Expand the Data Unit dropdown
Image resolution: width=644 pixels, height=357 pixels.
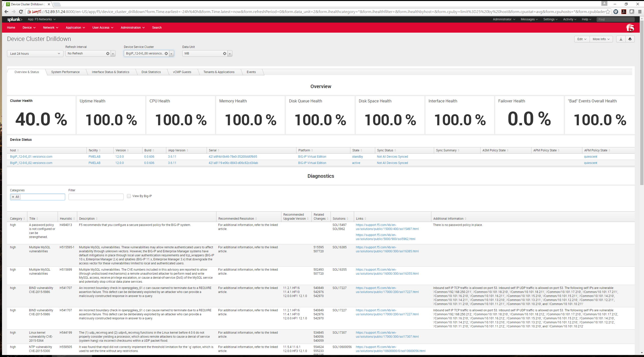tap(230, 53)
